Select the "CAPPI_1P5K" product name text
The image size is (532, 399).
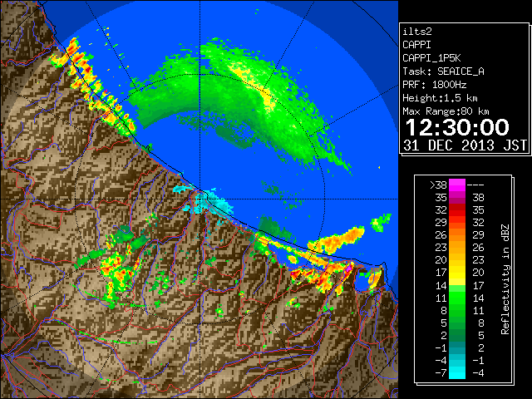coord(431,58)
